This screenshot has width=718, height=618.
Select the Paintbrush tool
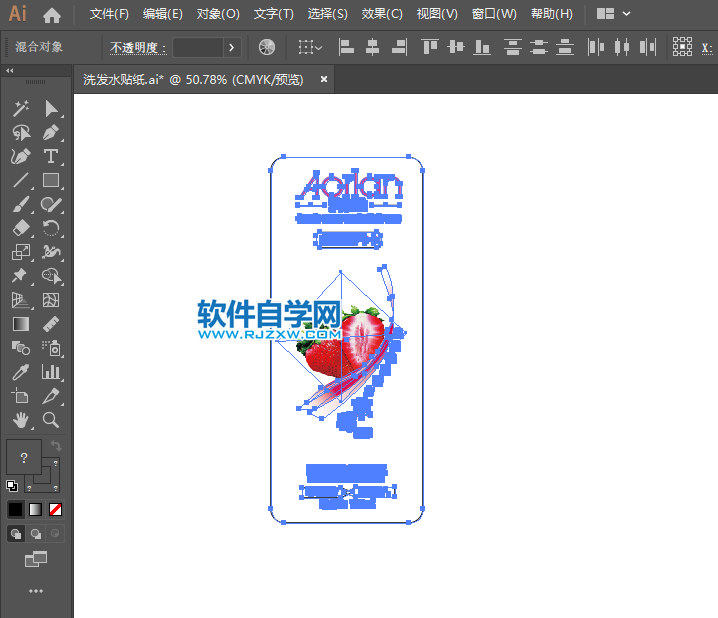[21, 204]
